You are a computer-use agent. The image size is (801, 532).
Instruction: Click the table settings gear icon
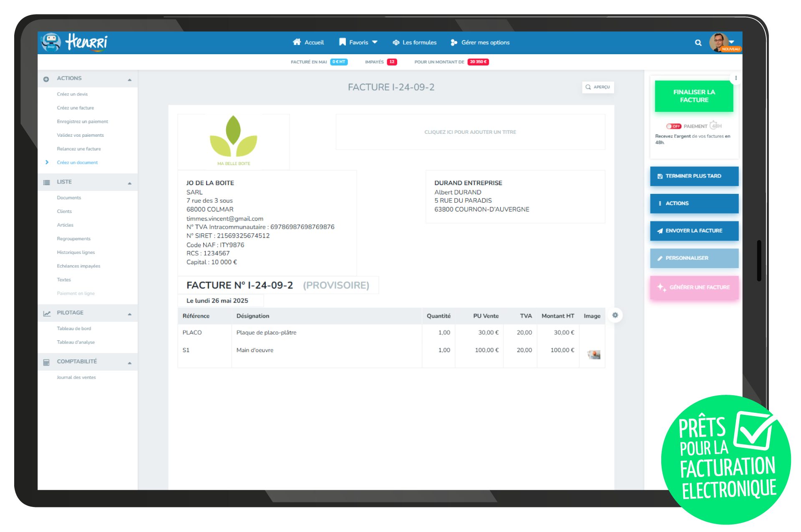(x=615, y=315)
